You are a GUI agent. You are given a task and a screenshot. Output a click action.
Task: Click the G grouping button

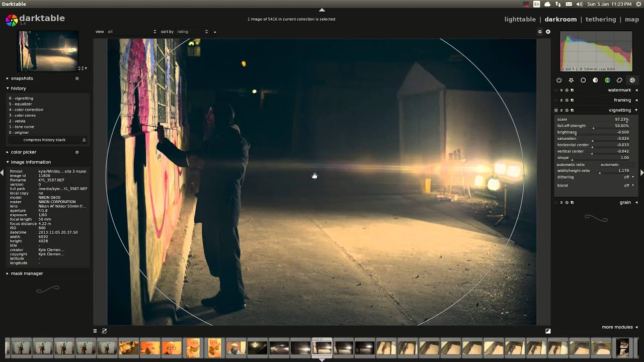coord(540,32)
